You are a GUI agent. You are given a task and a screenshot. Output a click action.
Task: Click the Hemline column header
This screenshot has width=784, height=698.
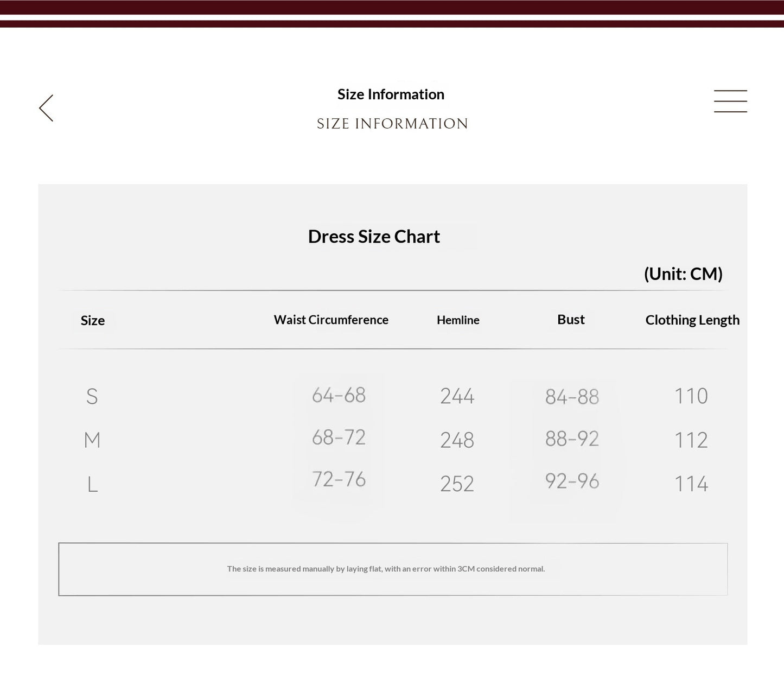(x=458, y=320)
